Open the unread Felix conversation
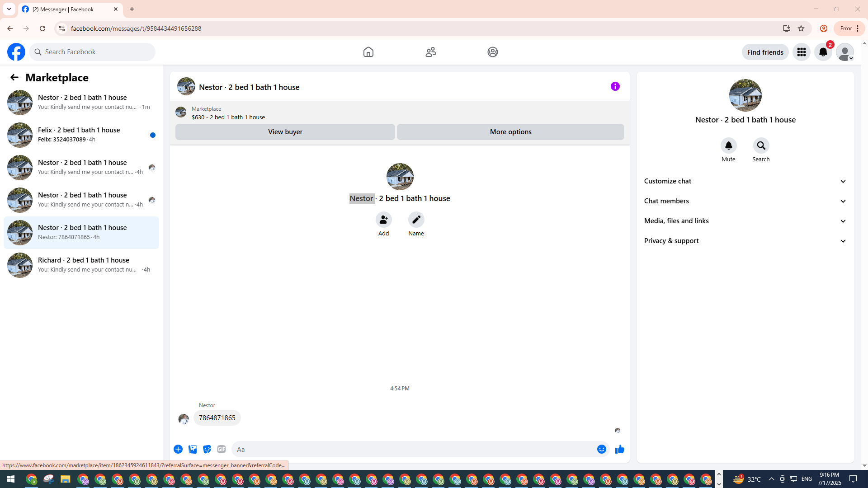This screenshot has height=488, width=868. coord(81,135)
